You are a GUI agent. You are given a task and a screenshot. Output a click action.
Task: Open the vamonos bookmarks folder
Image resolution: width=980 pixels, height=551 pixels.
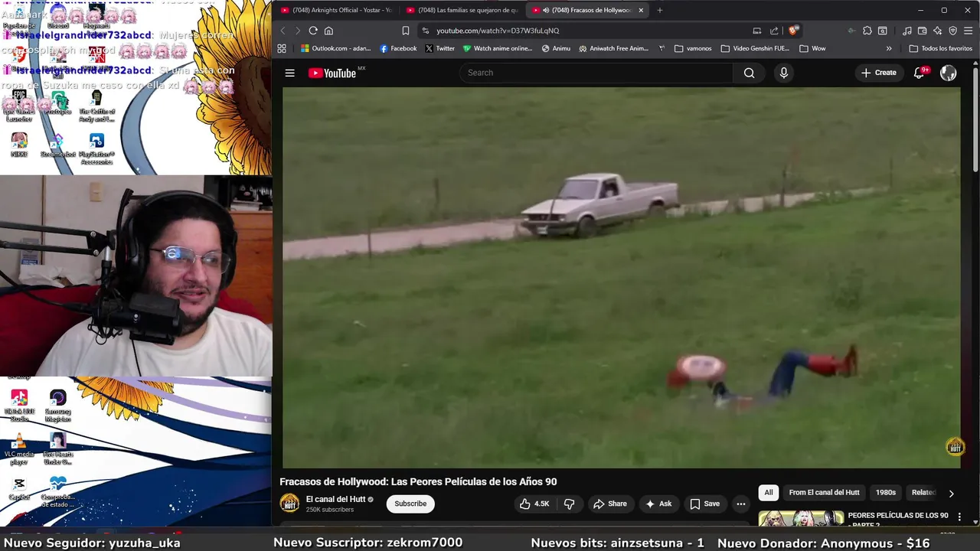(x=693, y=48)
